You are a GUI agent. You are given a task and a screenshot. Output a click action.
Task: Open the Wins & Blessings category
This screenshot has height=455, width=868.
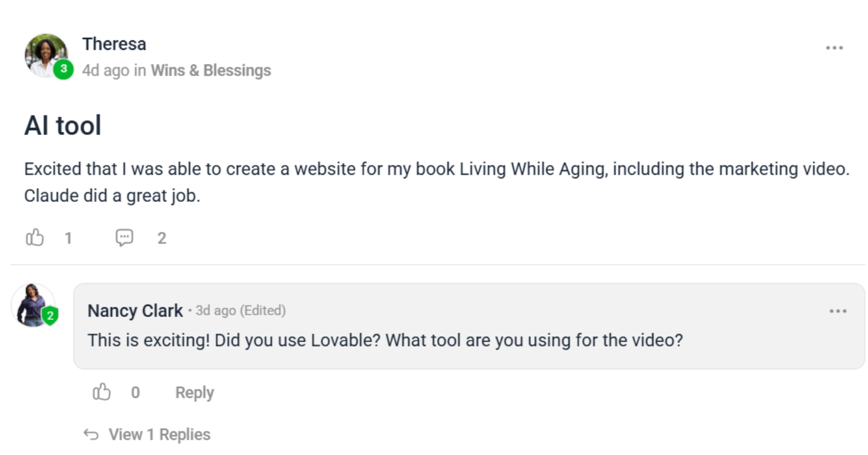[211, 71]
